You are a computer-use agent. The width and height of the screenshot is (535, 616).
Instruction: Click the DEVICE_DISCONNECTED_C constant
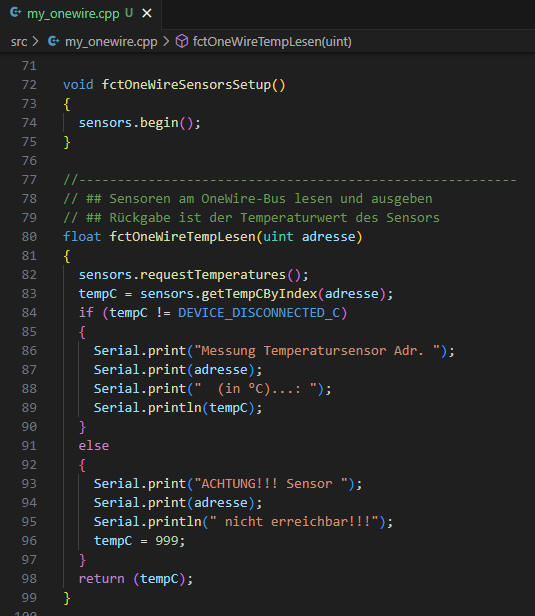(259, 313)
